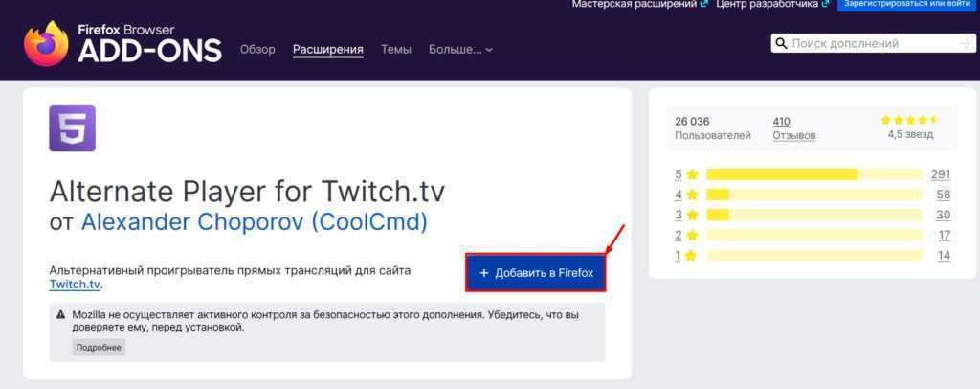Switch to the Расширения tab
This screenshot has width=980, height=389.
click(328, 49)
